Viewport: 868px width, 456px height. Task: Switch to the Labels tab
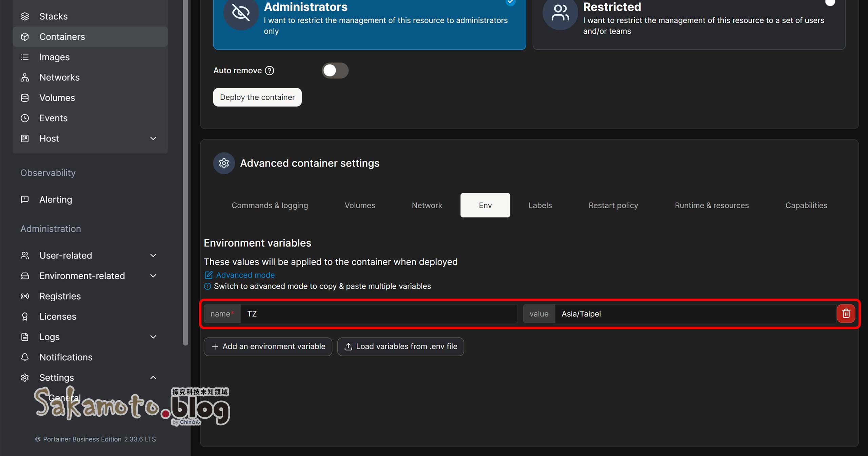540,205
